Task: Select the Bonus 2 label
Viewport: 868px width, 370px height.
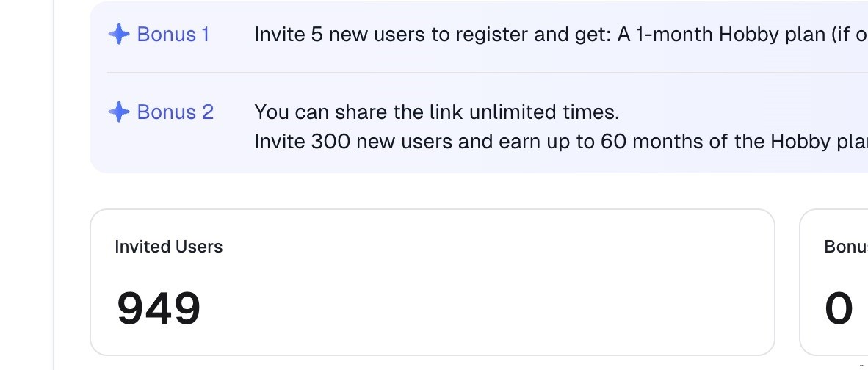Action: point(176,112)
